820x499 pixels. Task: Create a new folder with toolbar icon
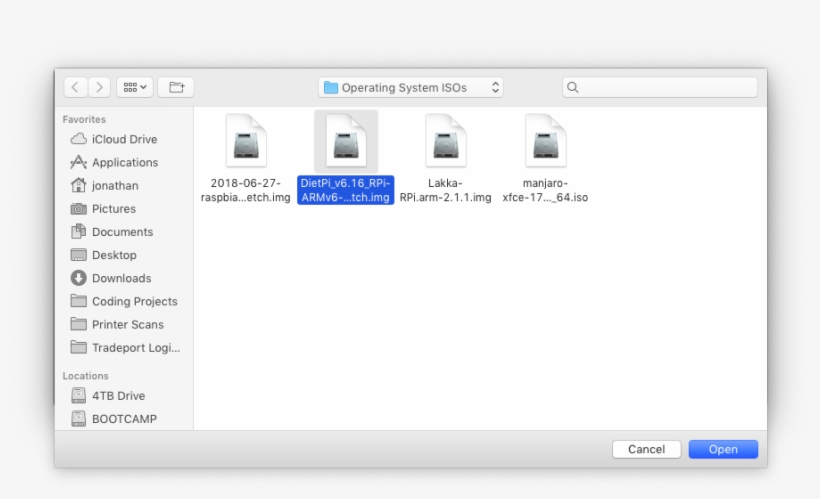tap(176, 87)
